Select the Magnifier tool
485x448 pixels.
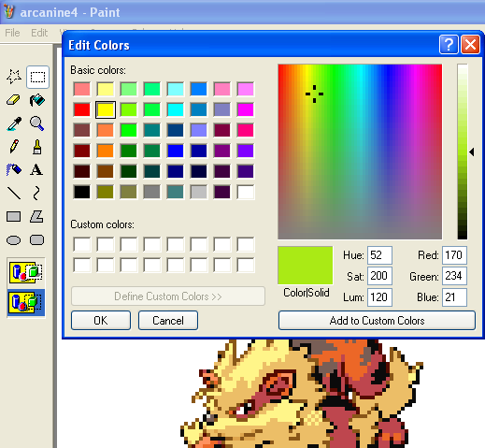tap(37, 123)
